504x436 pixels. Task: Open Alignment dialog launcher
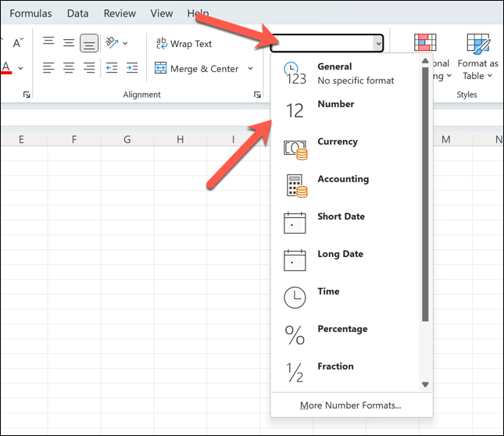tap(257, 95)
